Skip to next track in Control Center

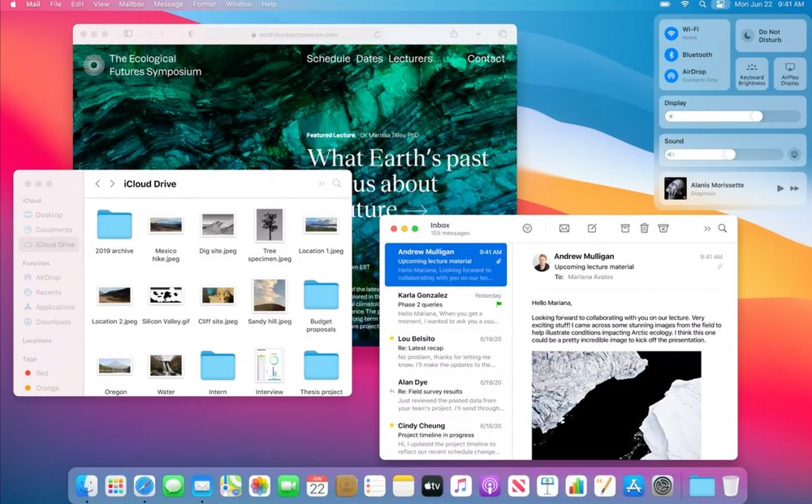[x=794, y=188]
